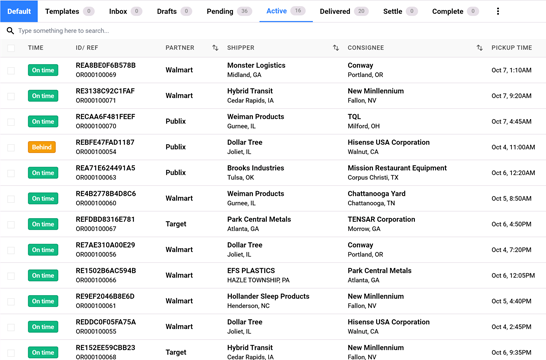Sort by the Consignee column arrows
546x360 pixels.
(x=479, y=48)
